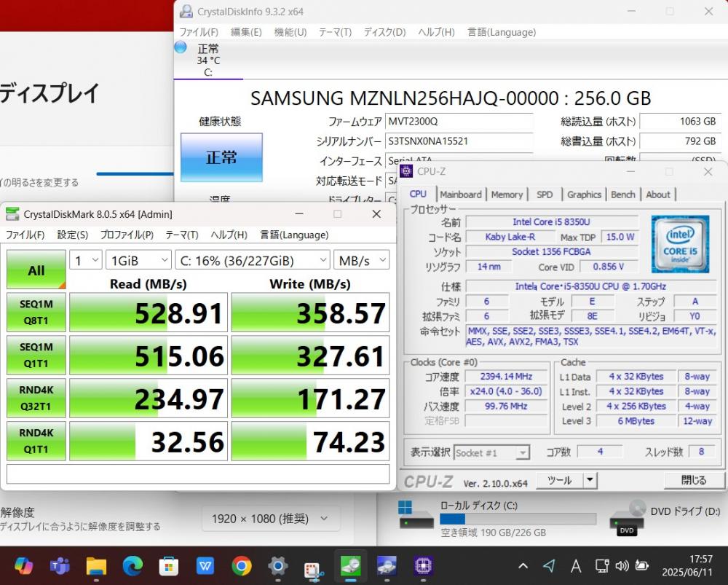This screenshot has height=585, width=728.
Task: Launch Microsoft Edge from the taskbar
Action: point(132,565)
